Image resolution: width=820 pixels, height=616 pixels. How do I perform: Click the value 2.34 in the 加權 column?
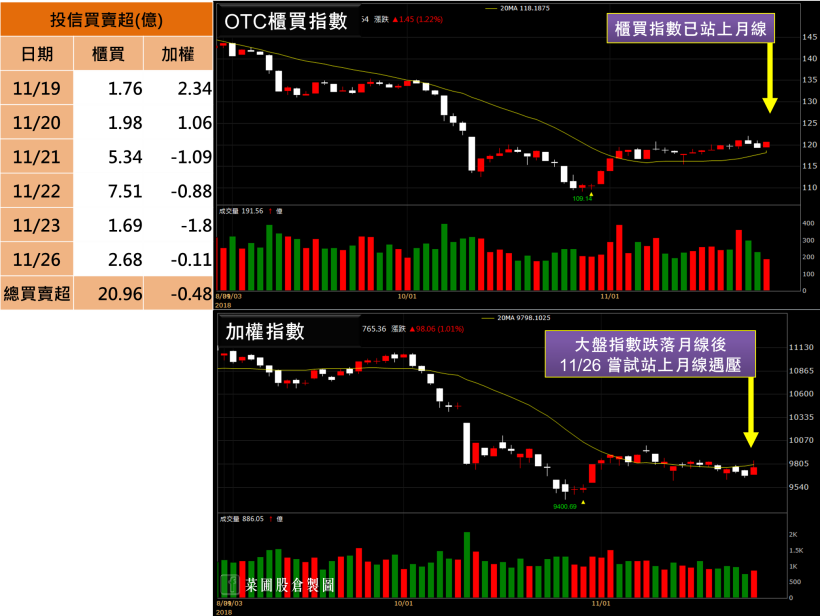(195, 88)
